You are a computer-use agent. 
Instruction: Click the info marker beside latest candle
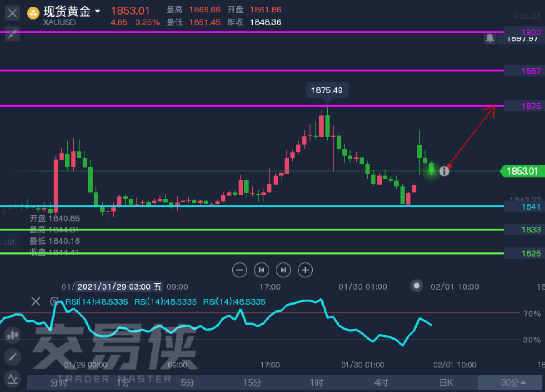click(x=444, y=171)
